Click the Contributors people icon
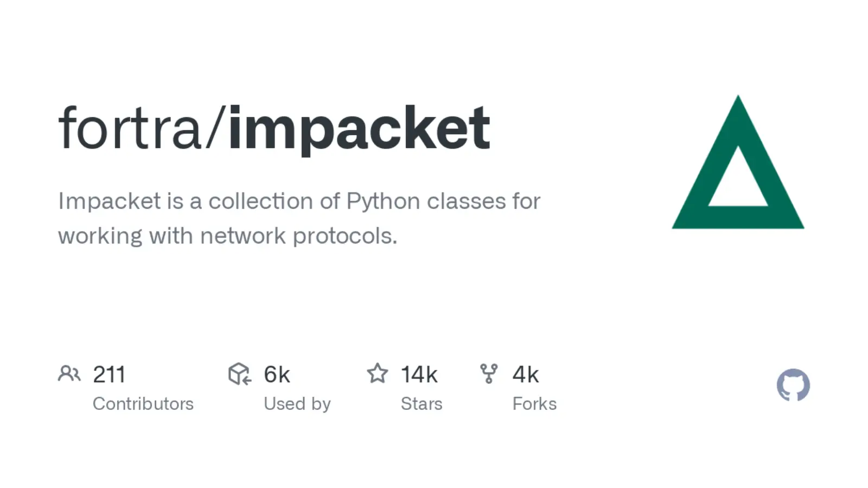Viewport: 868px width, 488px height. pyautogui.click(x=69, y=374)
